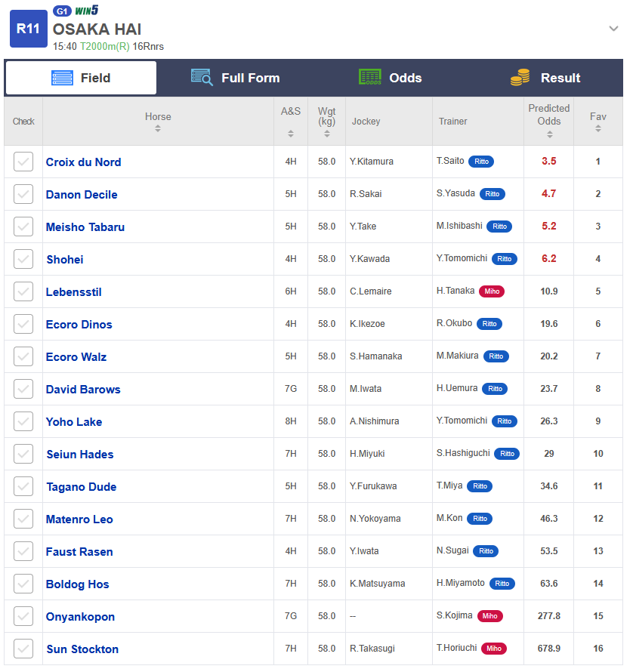The image size is (633, 672).
Task: Open the Matenro Leo link
Action: 79,519
